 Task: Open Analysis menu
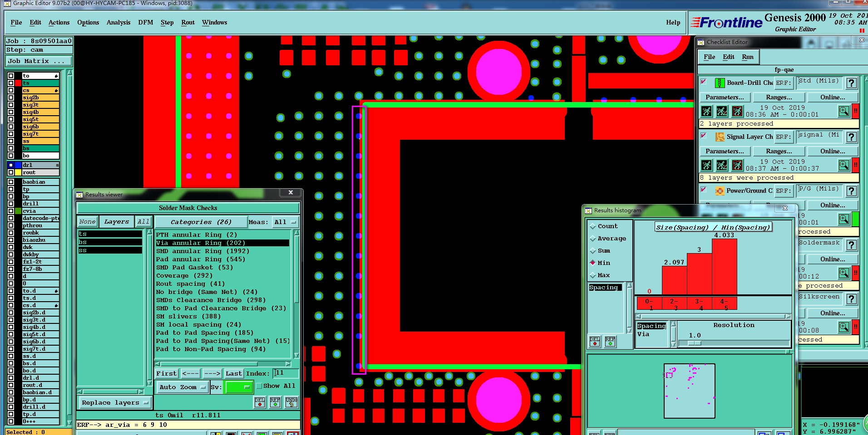coord(118,22)
